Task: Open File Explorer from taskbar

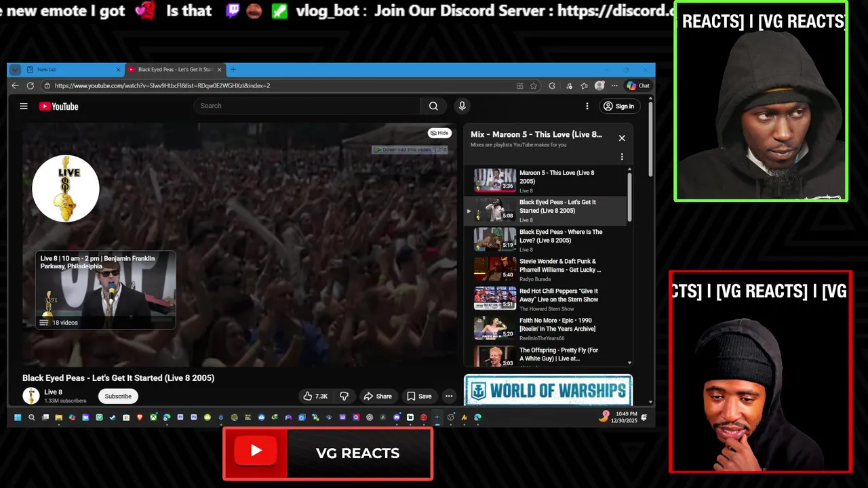Action: coord(58,418)
